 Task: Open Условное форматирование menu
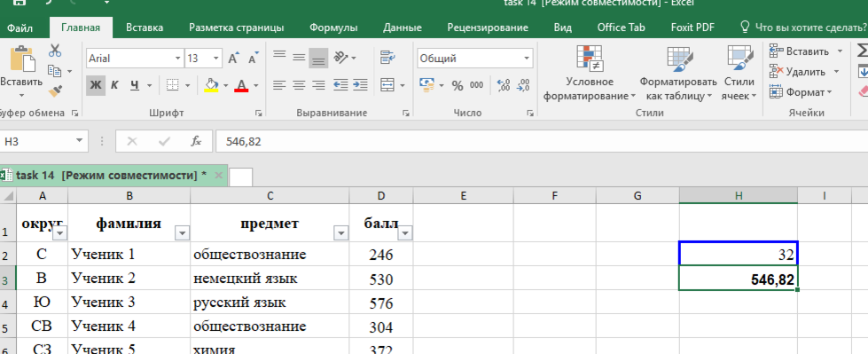tap(590, 74)
